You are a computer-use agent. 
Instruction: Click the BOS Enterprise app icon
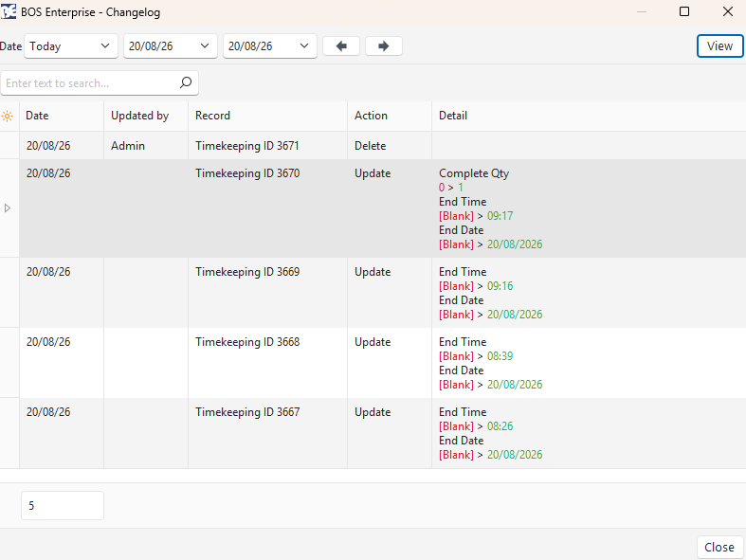[9, 11]
